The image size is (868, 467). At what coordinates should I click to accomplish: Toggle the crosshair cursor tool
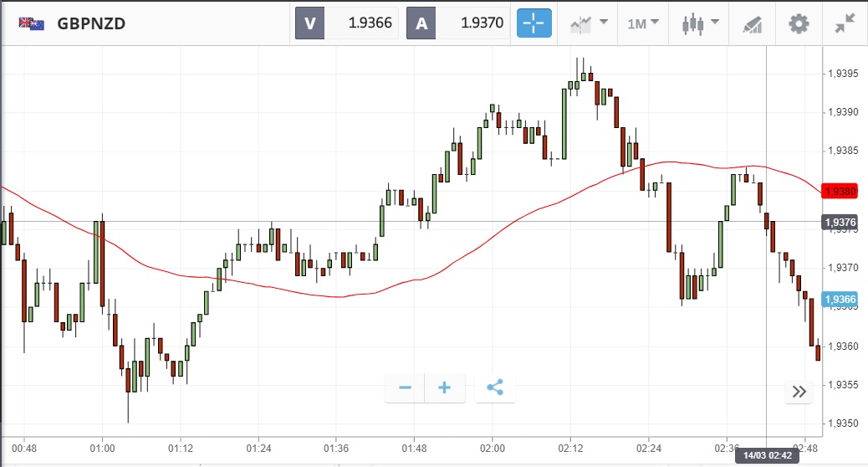534,23
